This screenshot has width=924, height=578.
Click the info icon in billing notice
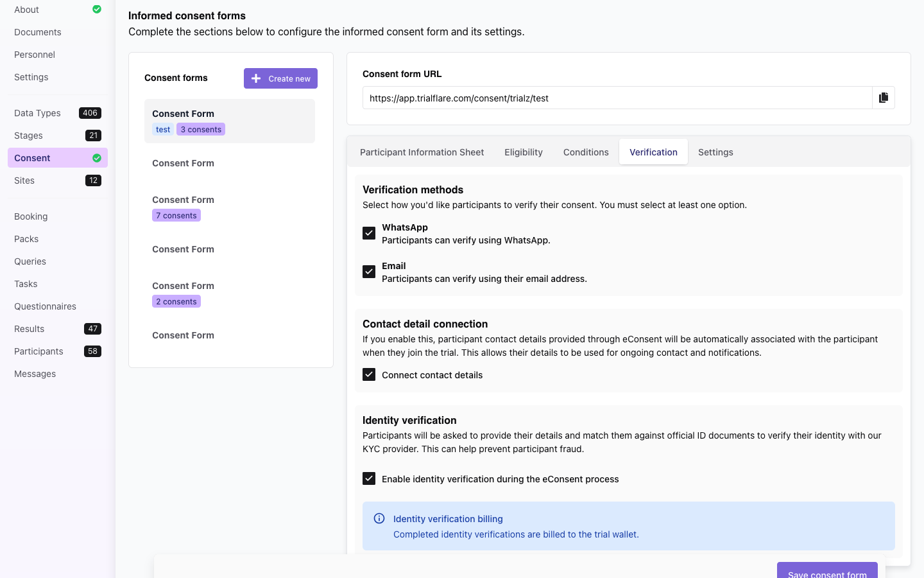point(379,518)
